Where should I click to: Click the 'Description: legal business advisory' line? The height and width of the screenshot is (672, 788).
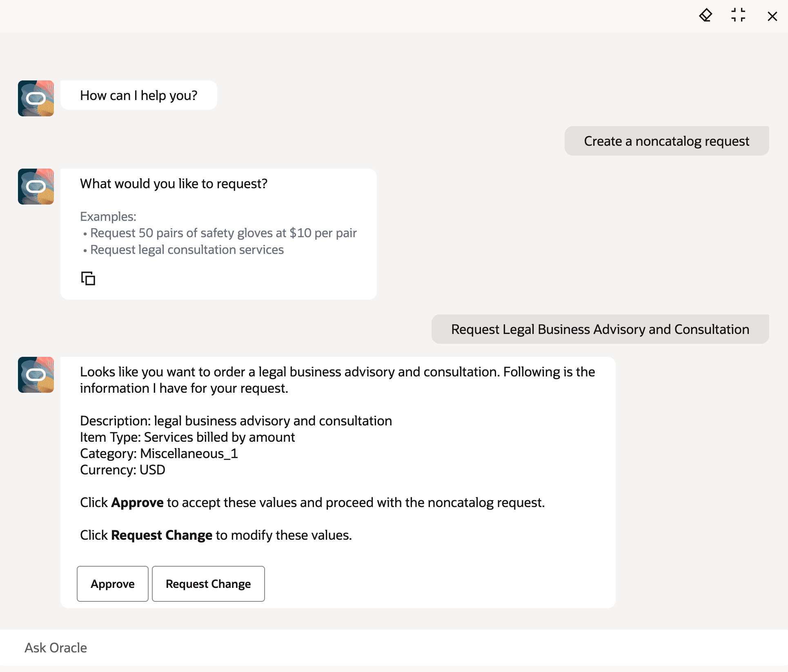(236, 421)
